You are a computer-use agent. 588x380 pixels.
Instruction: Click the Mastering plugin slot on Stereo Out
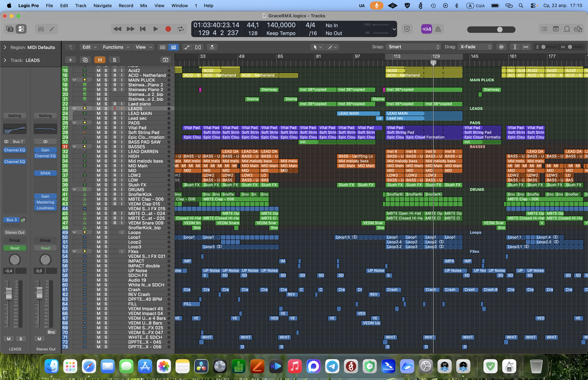pos(45,202)
